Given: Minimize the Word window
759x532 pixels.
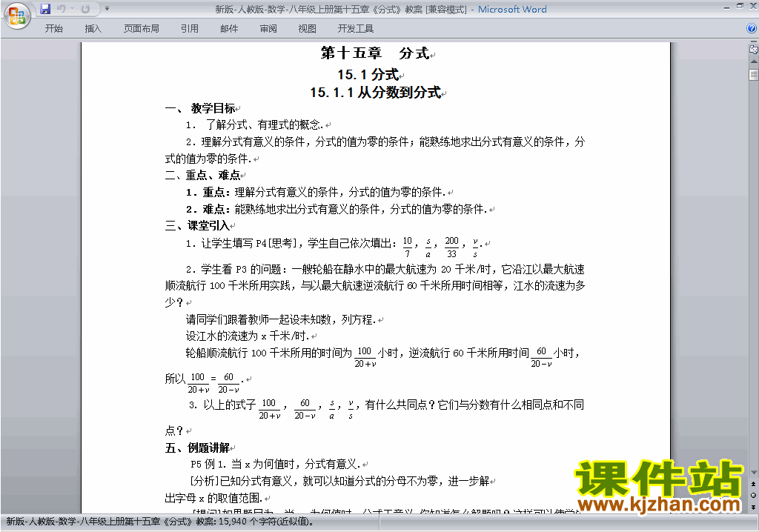Looking at the screenshot, I should (726, 7).
